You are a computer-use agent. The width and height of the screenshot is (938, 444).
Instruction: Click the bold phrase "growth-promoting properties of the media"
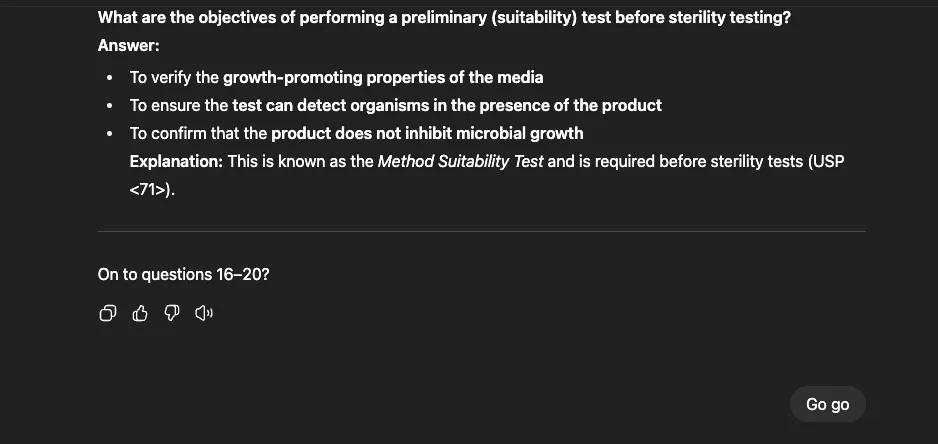click(383, 77)
